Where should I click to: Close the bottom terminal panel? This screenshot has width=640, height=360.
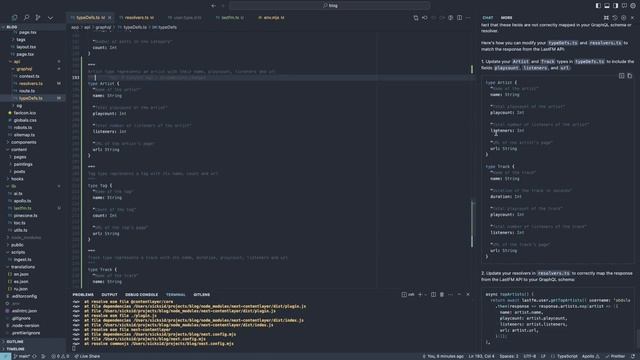tap(468, 294)
